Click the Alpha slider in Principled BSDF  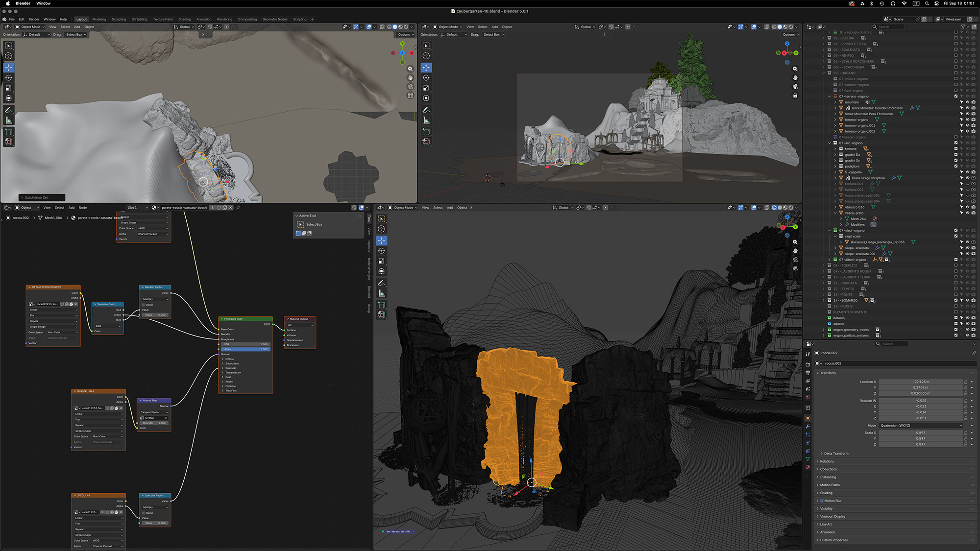click(x=245, y=349)
